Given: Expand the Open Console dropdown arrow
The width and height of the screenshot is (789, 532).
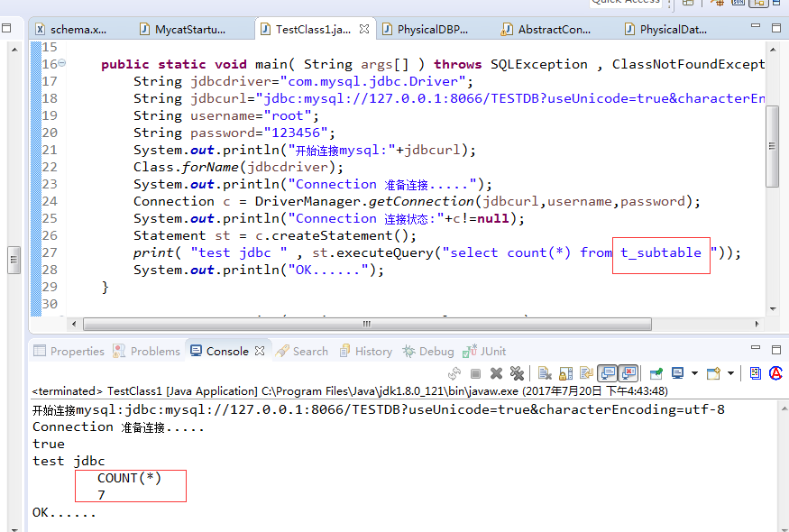Looking at the screenshot, I should point(730,373).
